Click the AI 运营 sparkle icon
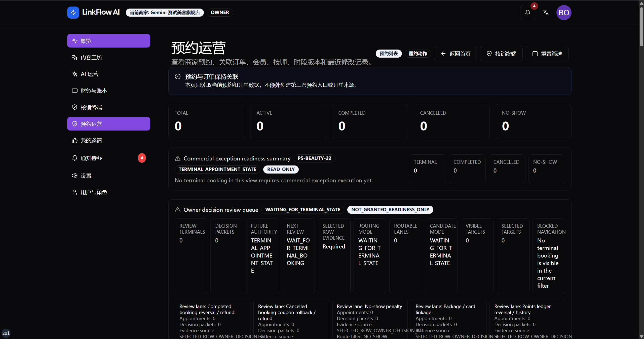 click(x=75, y=74)
